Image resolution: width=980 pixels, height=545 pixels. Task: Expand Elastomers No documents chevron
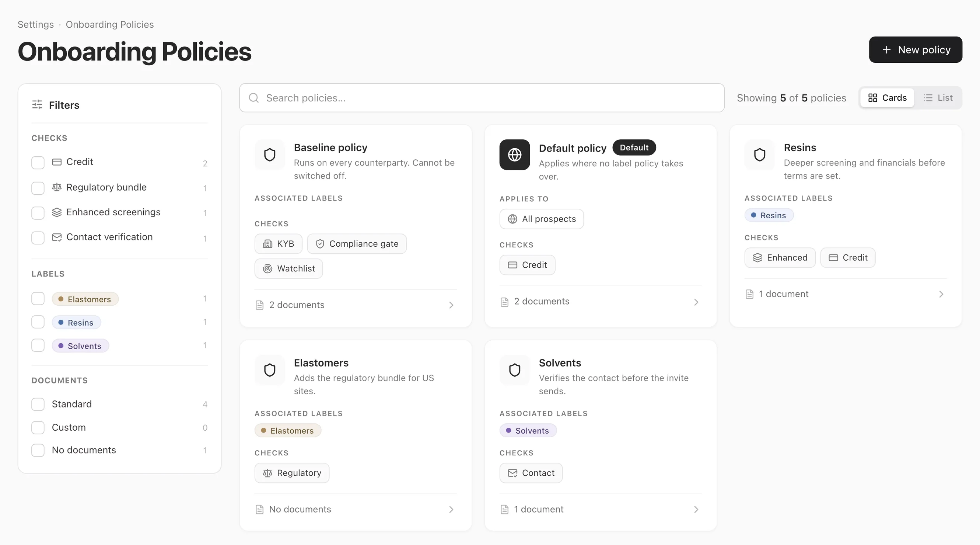(x=451, y=510)
